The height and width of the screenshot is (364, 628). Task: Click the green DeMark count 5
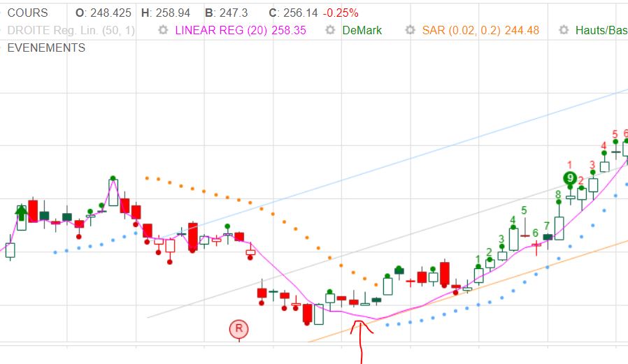click(x=524, y=210)
